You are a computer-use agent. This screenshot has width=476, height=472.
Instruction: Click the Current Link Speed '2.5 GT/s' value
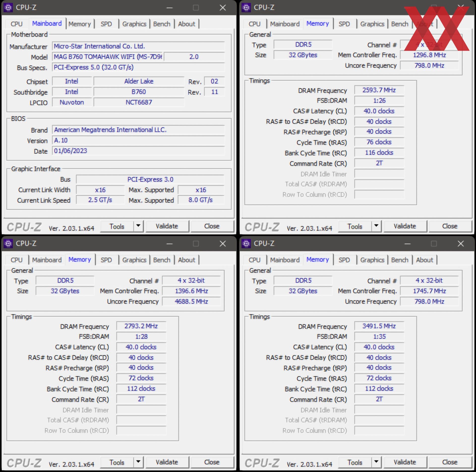100,200
